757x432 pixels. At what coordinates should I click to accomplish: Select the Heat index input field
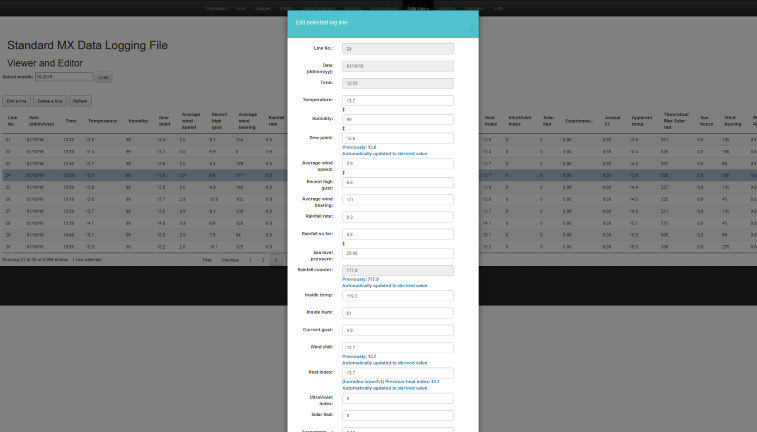coord(397,372)
